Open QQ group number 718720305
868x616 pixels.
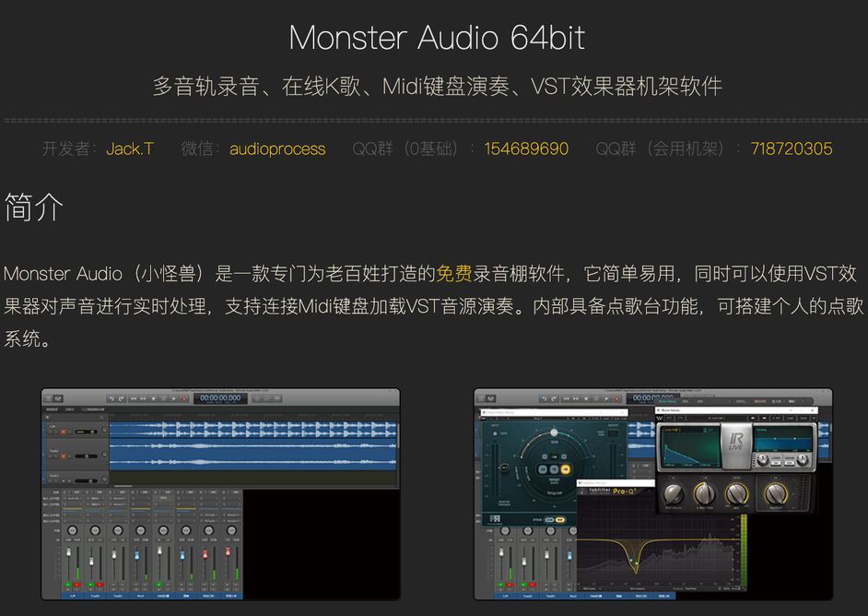(x=791, y=148)
